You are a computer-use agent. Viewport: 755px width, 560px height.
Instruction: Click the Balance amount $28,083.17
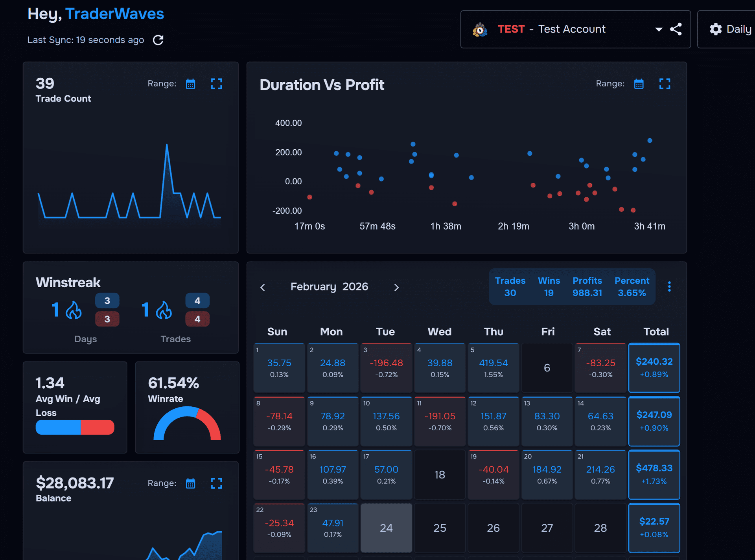(75, 483)
